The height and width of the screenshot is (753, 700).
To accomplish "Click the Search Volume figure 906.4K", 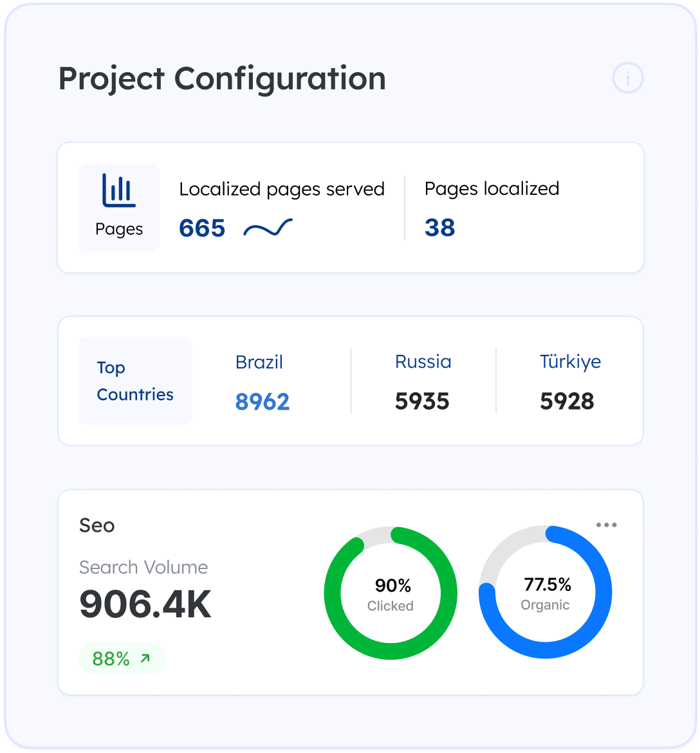I will (145, 604).
